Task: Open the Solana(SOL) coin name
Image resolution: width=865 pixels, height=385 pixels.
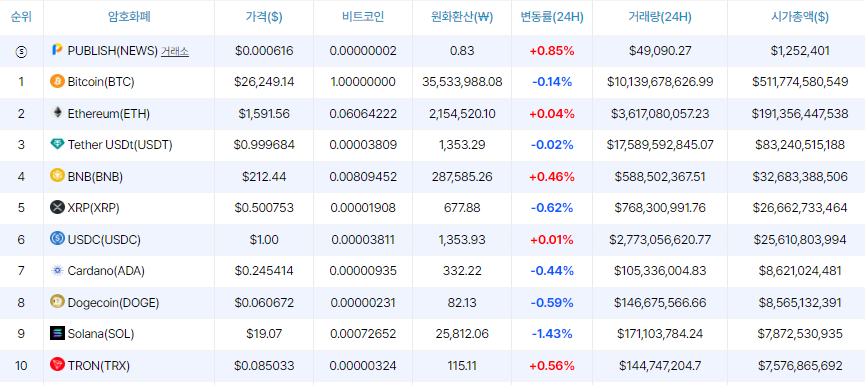Action: point(101,334)
